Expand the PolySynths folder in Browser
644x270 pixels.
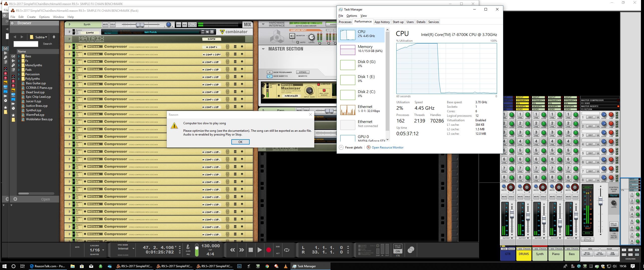click(19, 79)
